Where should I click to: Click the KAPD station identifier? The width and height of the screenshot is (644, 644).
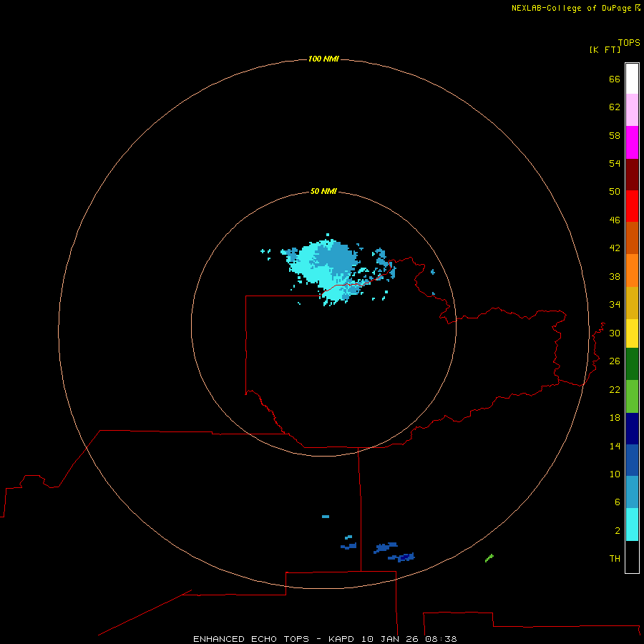point(341,639)
